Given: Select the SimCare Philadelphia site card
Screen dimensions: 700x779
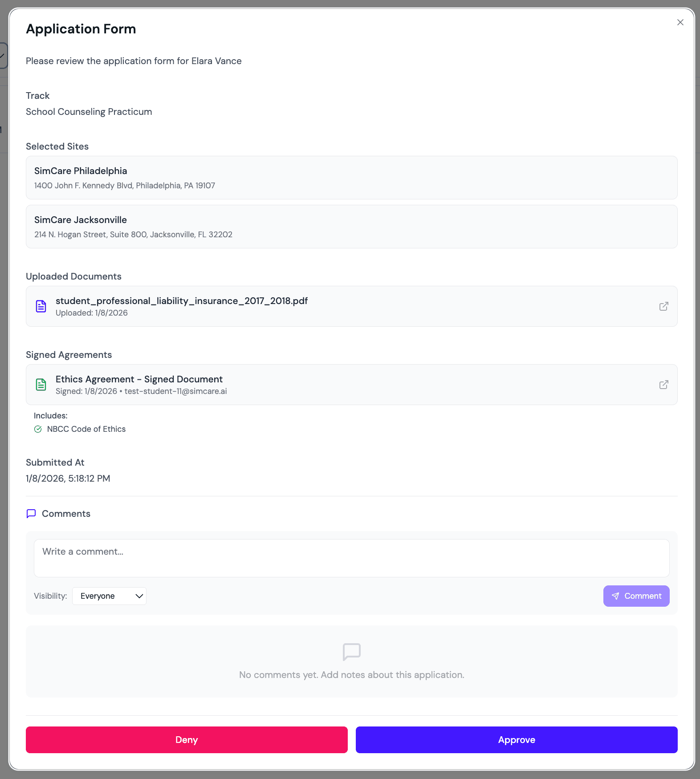Looking at the screenshot, I should 351,178.
